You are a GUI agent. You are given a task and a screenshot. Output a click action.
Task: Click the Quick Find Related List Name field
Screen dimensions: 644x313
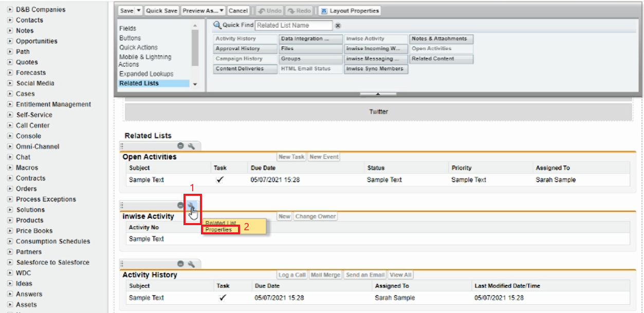294,25
